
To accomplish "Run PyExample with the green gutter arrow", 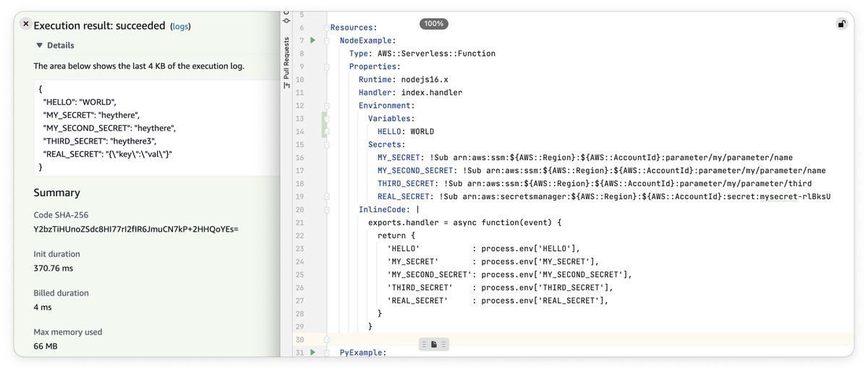I will point(312,352).
